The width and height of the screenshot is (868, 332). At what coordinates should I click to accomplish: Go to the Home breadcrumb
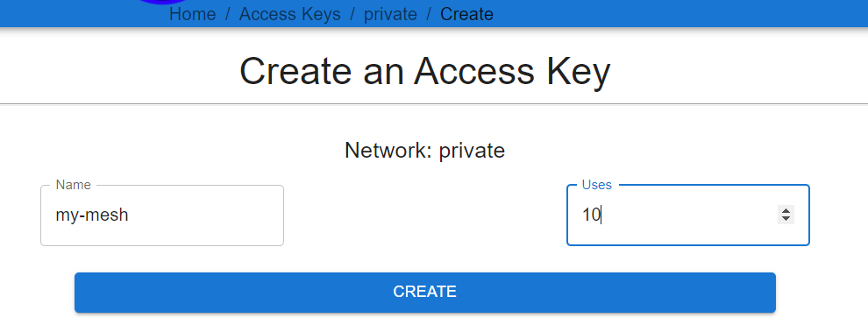tap(192, 14)
